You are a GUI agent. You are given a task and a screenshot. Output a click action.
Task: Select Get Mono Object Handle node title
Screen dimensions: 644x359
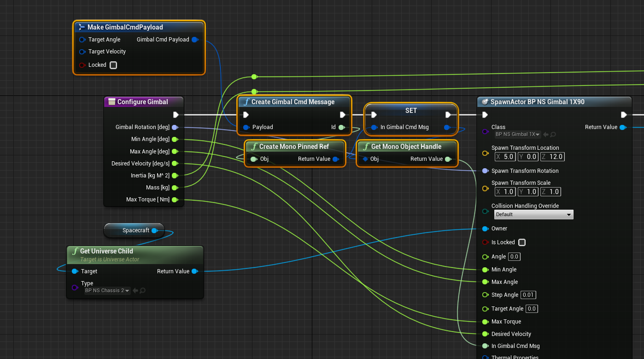(406, 147)
